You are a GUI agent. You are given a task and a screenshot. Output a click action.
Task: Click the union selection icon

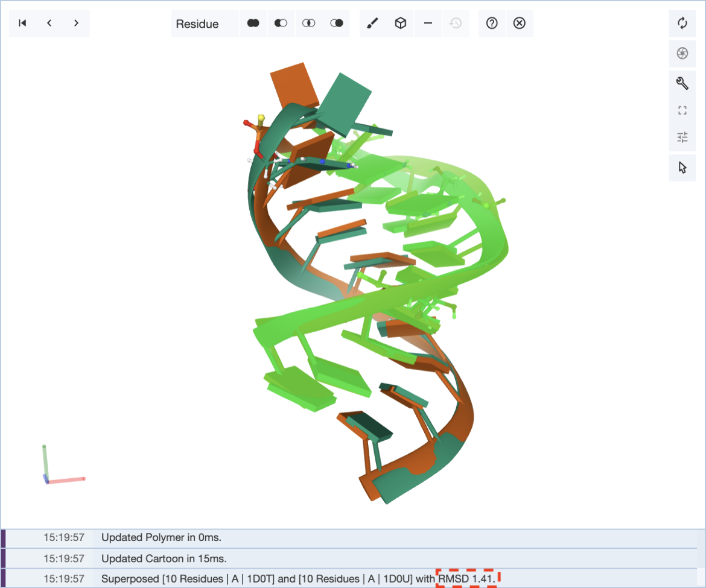tap(253, 24)
